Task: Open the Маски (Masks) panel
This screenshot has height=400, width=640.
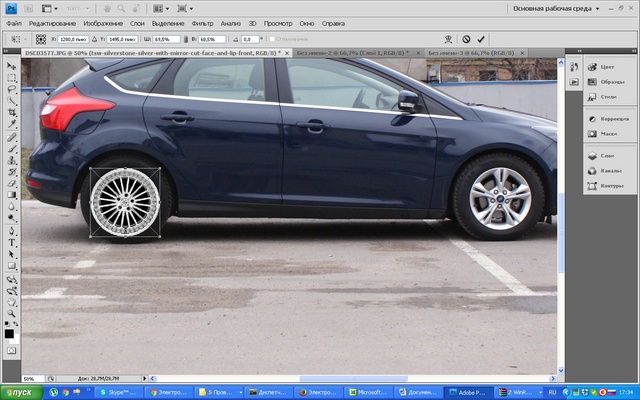Action: pyautogui.click(x=607, y=133)
